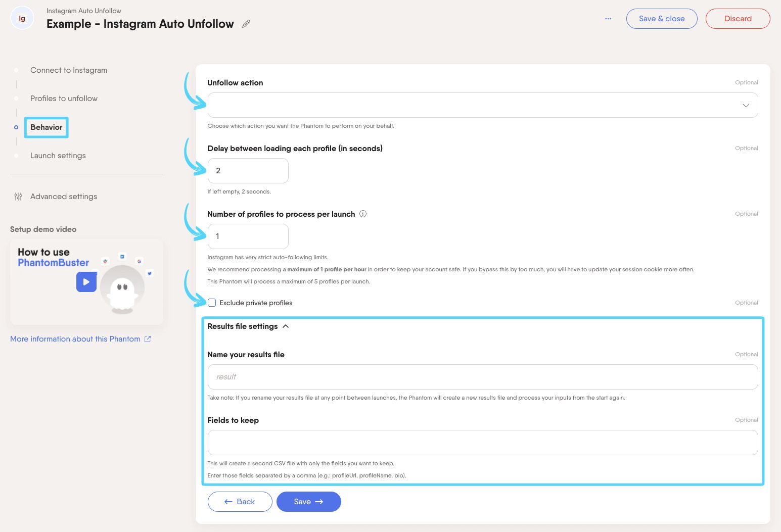This screenshot has height=532, width=781.
Task: Click the external link icon beside More information
Action: pos(148,338)
